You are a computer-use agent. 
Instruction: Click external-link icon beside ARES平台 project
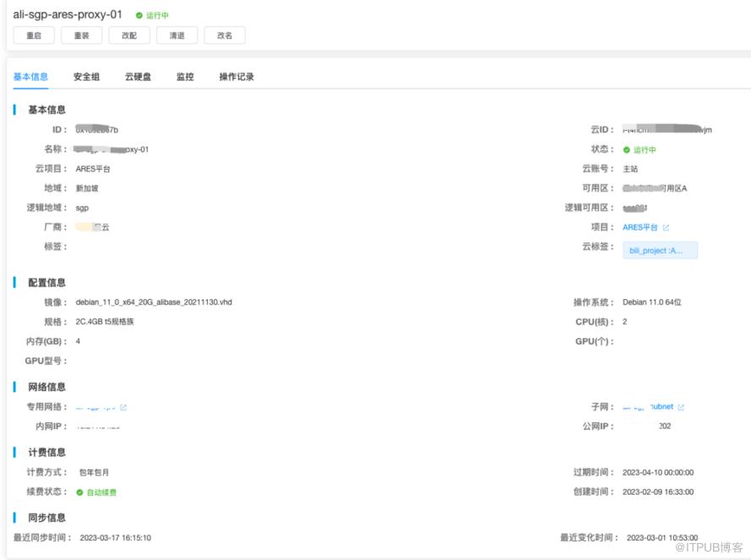coord(666,227)
